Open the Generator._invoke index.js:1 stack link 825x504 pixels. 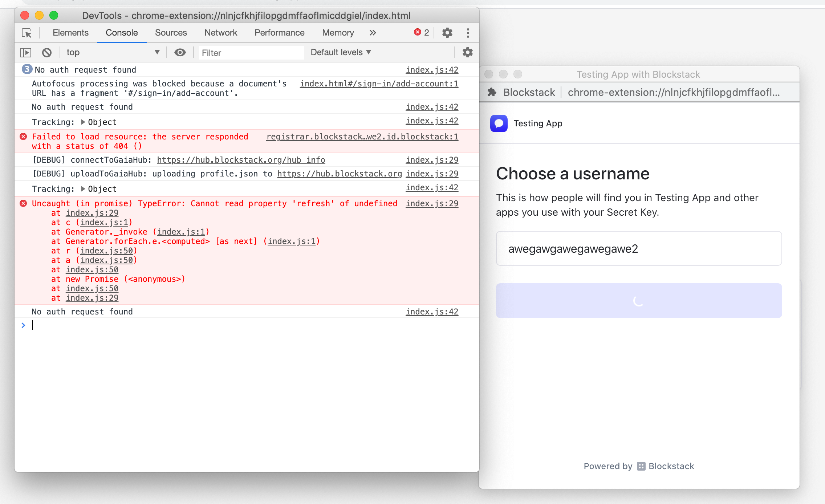pos(181,232)
